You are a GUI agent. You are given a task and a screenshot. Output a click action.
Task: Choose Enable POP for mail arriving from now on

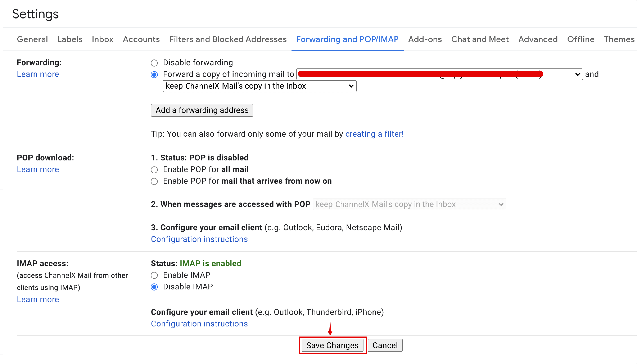154,181
